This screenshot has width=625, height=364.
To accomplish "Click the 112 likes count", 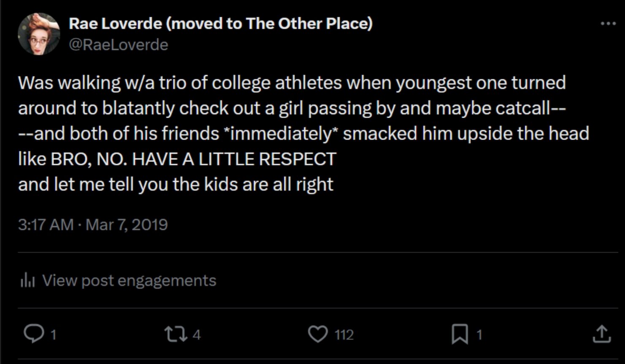I will [344, 335].
